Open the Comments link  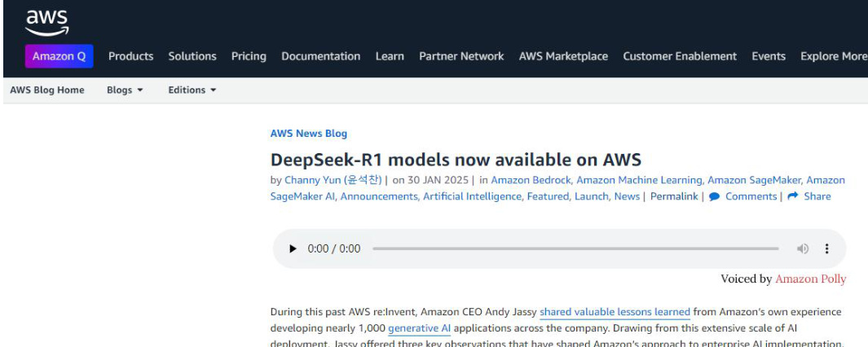(751, 196)
